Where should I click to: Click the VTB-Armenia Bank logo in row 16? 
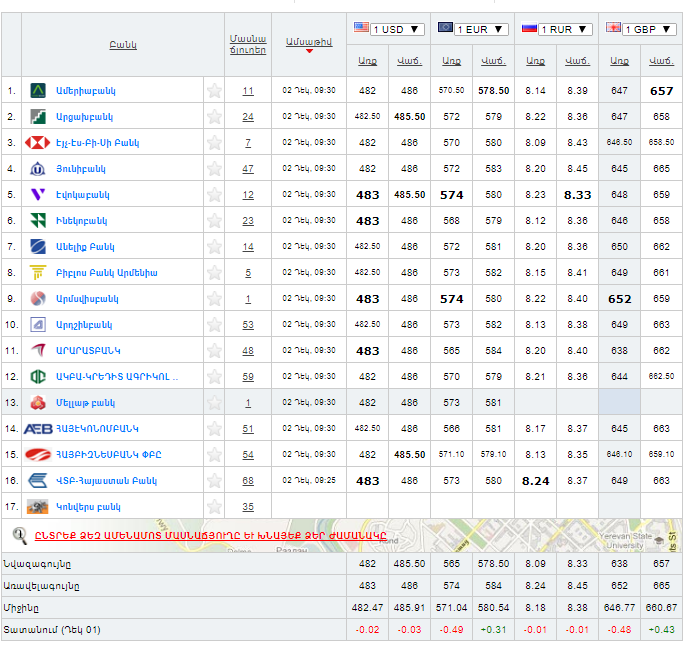pyautogui.click(x=38, y=480)
